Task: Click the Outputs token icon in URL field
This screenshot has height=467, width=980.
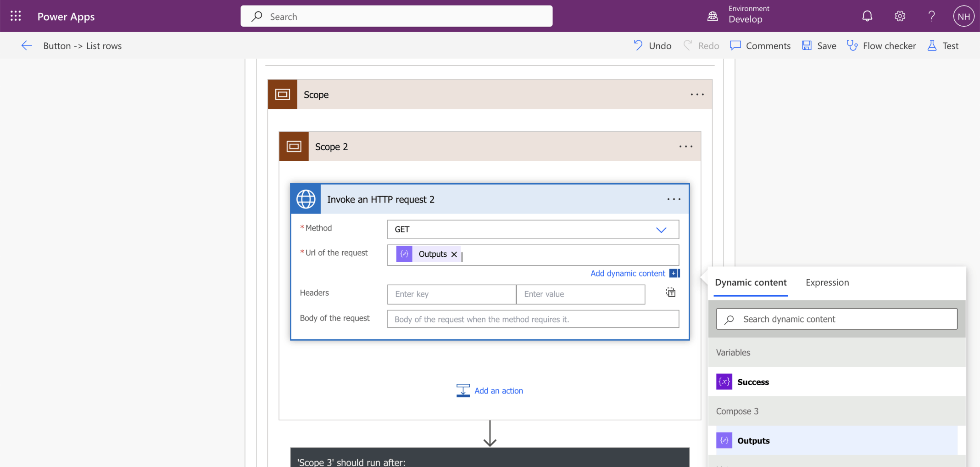Action: tap(404, 254)
